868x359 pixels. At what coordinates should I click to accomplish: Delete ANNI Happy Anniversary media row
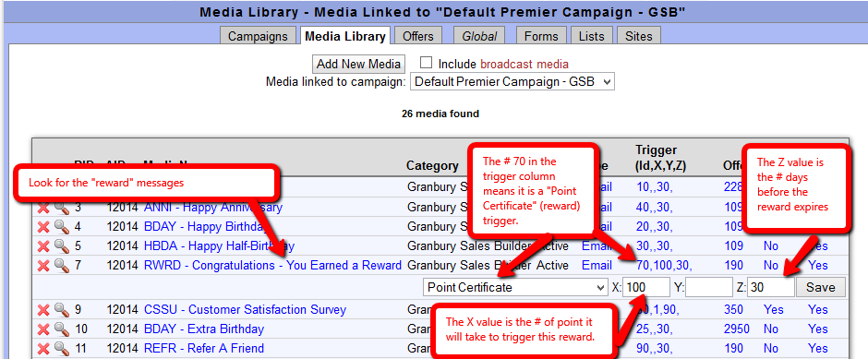[43, 208]
